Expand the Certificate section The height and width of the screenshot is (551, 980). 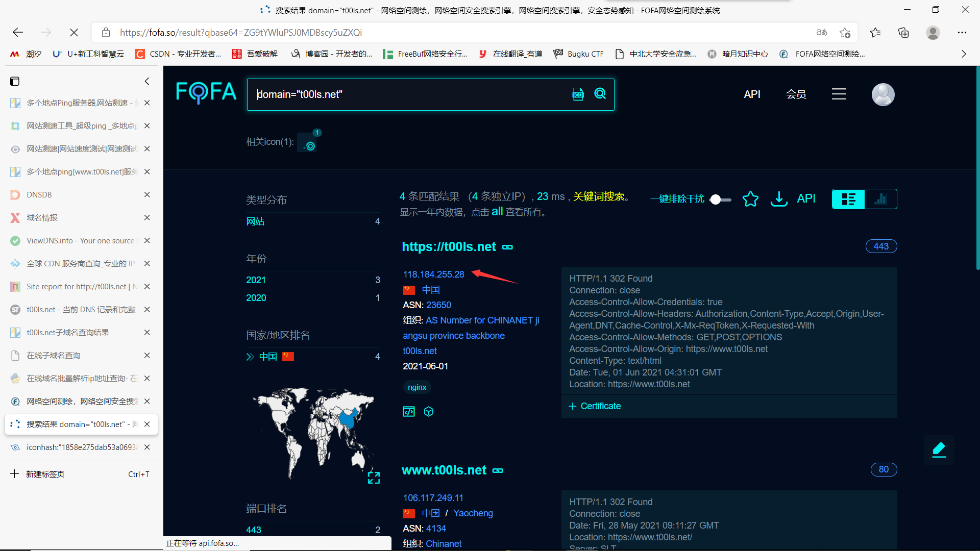595,406
